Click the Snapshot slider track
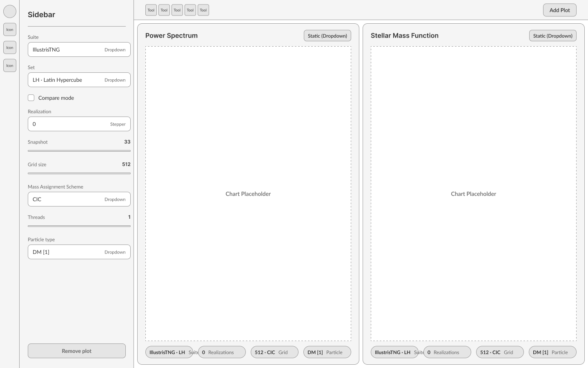The height and width of the screenshot is (368, 588). pyautogui.click(x=79, y=151)
